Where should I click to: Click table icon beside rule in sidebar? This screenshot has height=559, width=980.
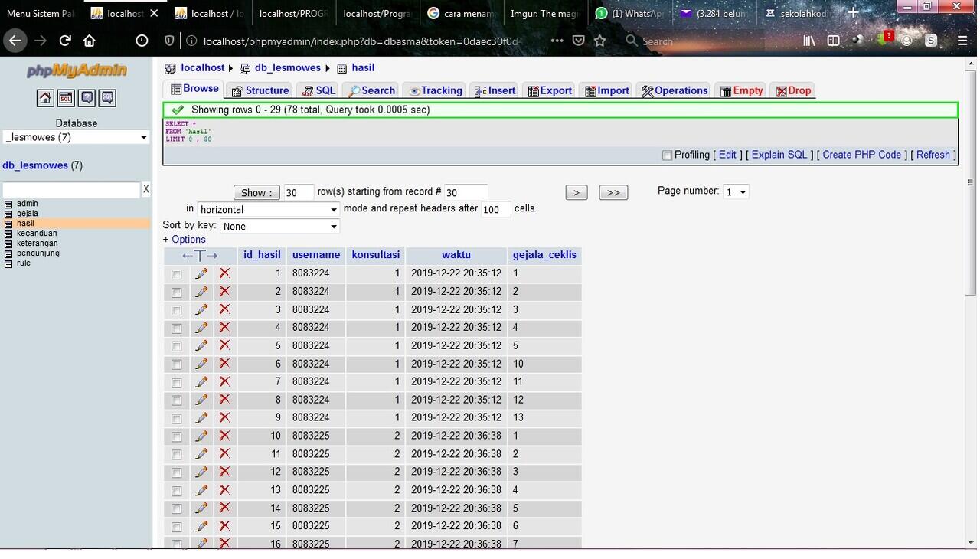(8, 263)
